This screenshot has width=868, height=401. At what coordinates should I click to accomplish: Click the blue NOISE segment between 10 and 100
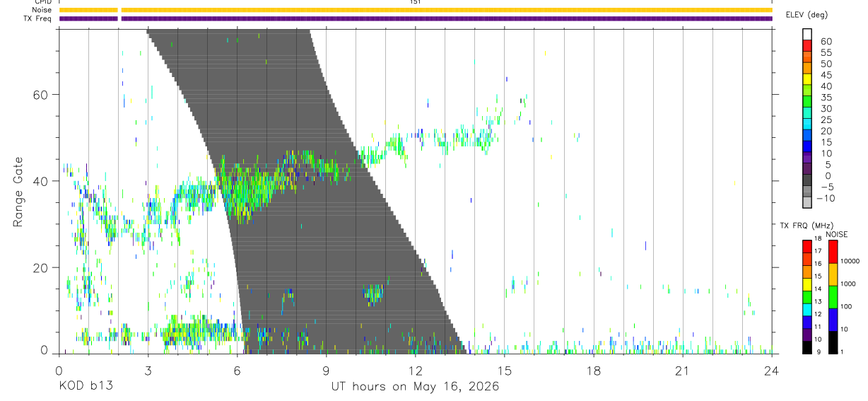[x=833, y=319]
